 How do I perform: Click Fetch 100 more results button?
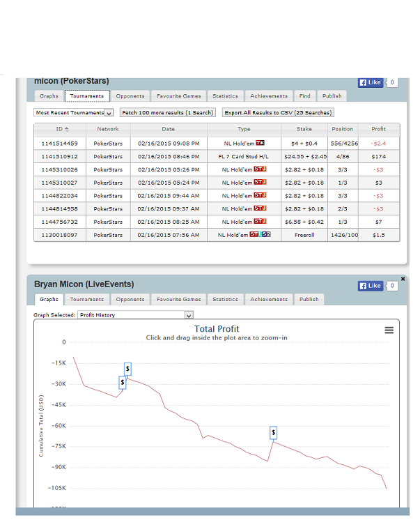click(x=168, y=113)
